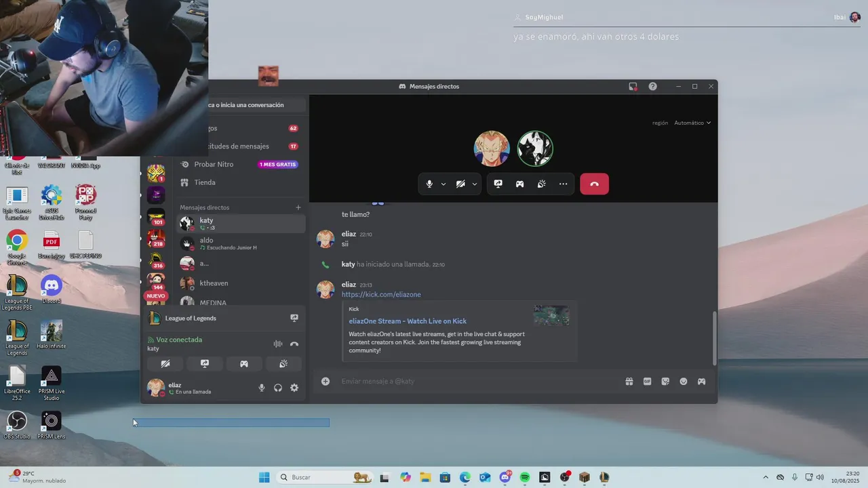Open the server icon with badge 316
Image resolution: width=868 pixels, height=488 pixels.
[x=156, y=260]
